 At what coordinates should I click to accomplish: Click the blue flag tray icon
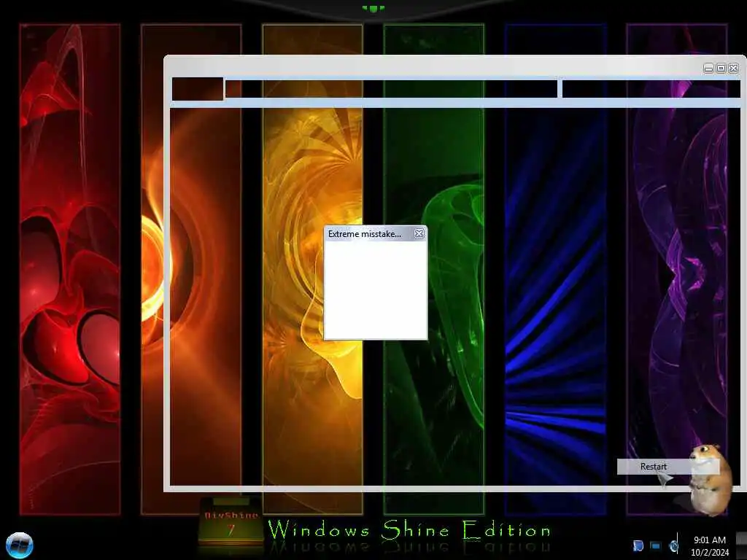coord(638,545)
